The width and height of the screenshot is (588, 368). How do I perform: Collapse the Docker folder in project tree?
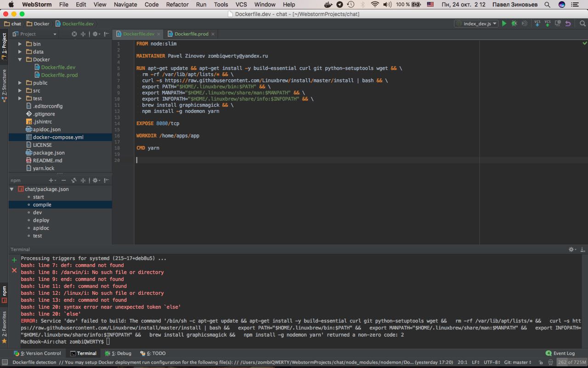pyautogui.click(x=20, y=59)
